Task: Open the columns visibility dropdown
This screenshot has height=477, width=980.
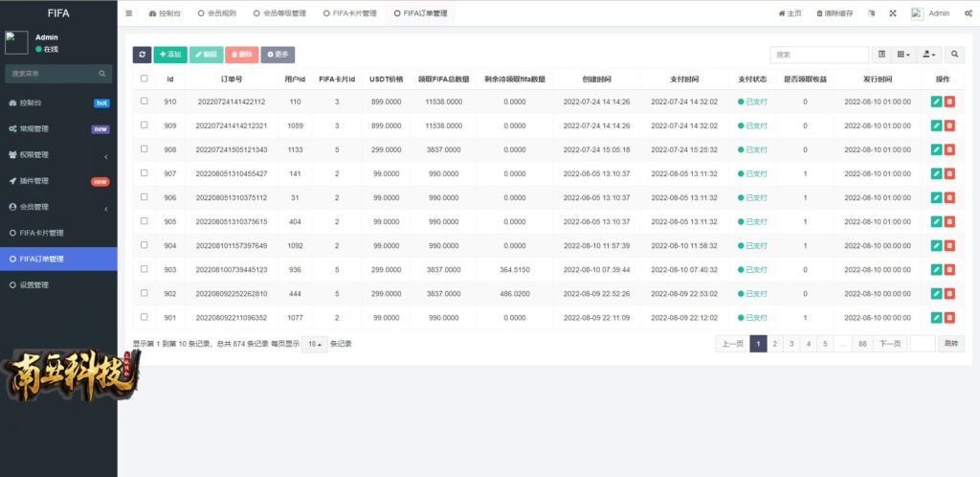Action: [903, 55]
